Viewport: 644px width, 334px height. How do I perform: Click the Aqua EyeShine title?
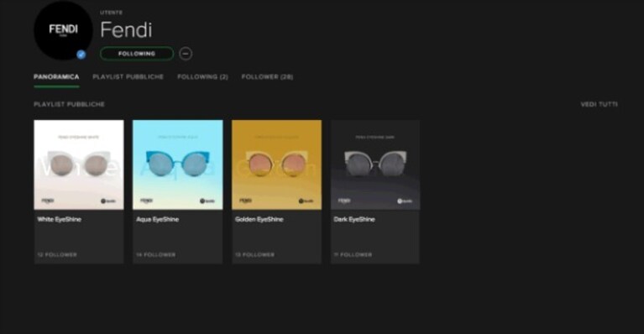(158, 220)
